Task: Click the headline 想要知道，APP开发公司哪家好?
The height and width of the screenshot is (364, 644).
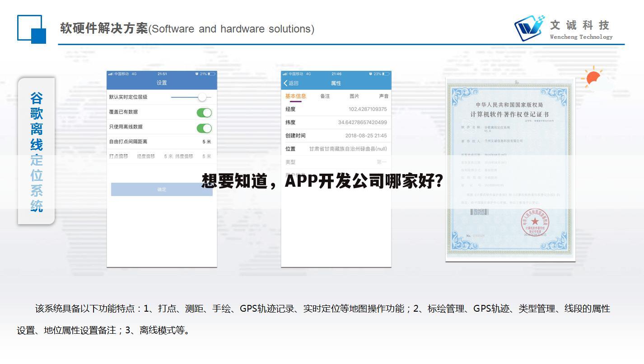Action: pyautogui.click(x=322, y=181)
